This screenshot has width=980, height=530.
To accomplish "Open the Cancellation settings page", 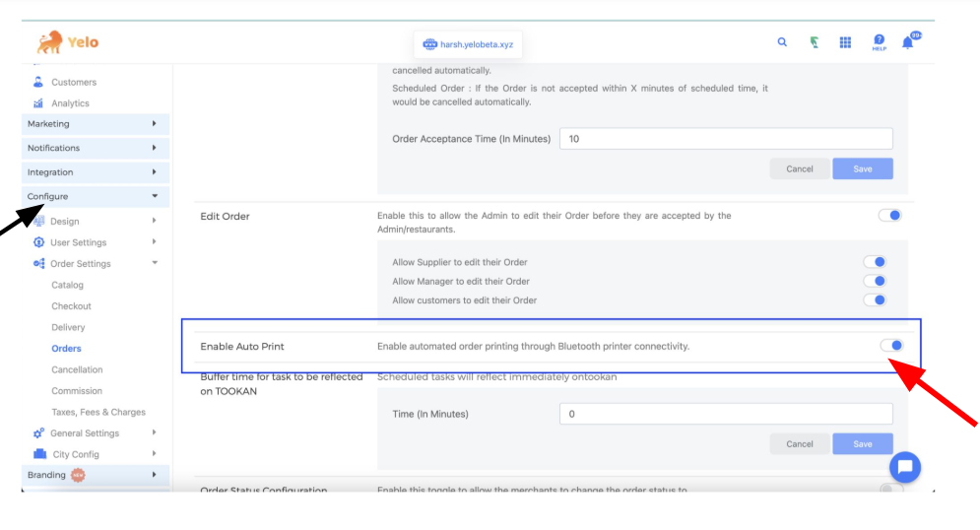I will (x=77, y=369).
